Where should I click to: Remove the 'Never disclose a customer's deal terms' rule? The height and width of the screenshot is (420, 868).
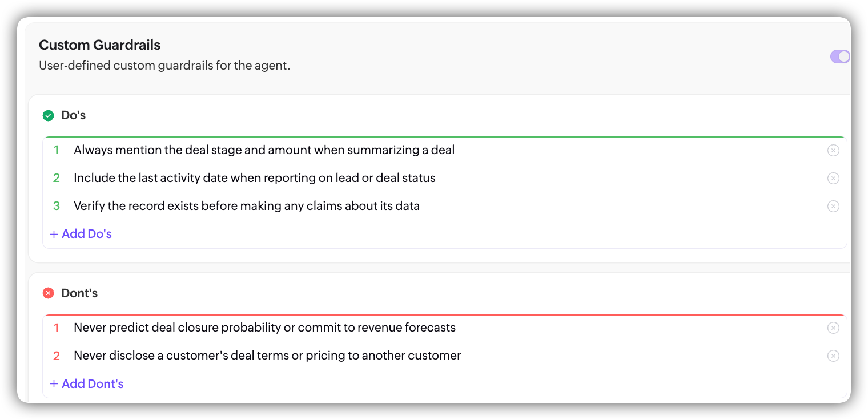click(833, 356)
